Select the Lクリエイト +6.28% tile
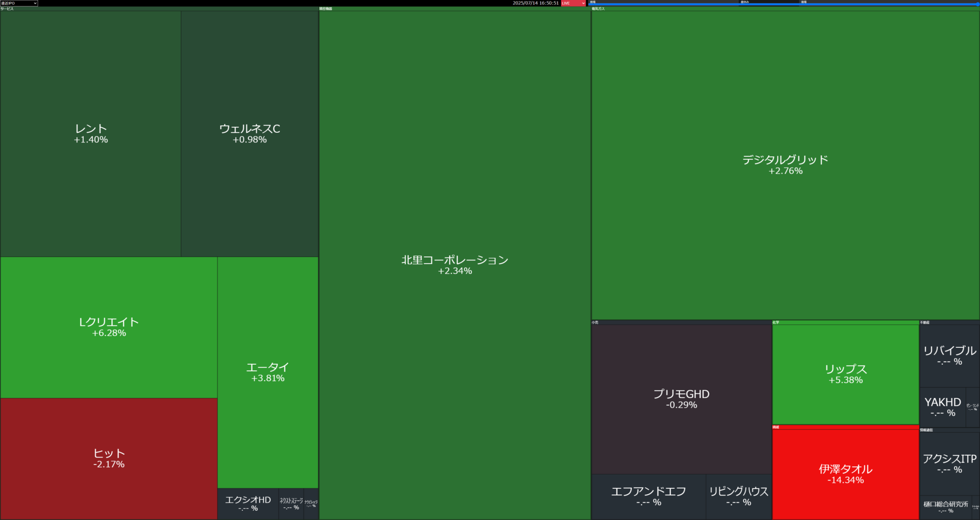980x520 pixels. [x=109, y=327]
